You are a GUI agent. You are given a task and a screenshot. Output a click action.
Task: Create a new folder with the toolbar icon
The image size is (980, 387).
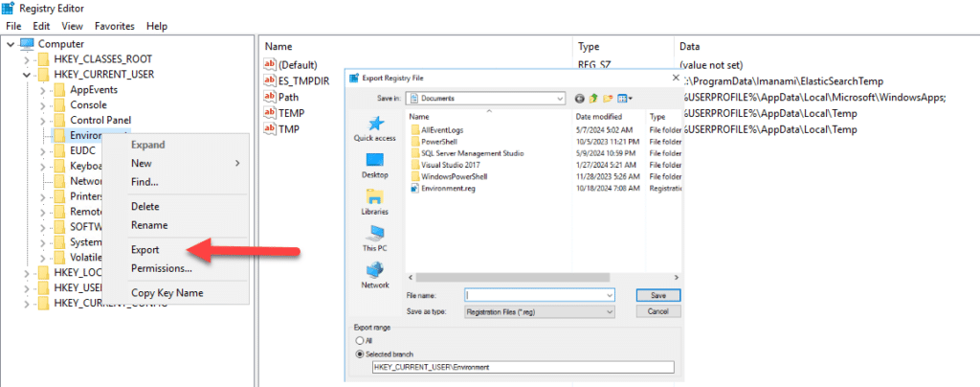tap(608, 98)
